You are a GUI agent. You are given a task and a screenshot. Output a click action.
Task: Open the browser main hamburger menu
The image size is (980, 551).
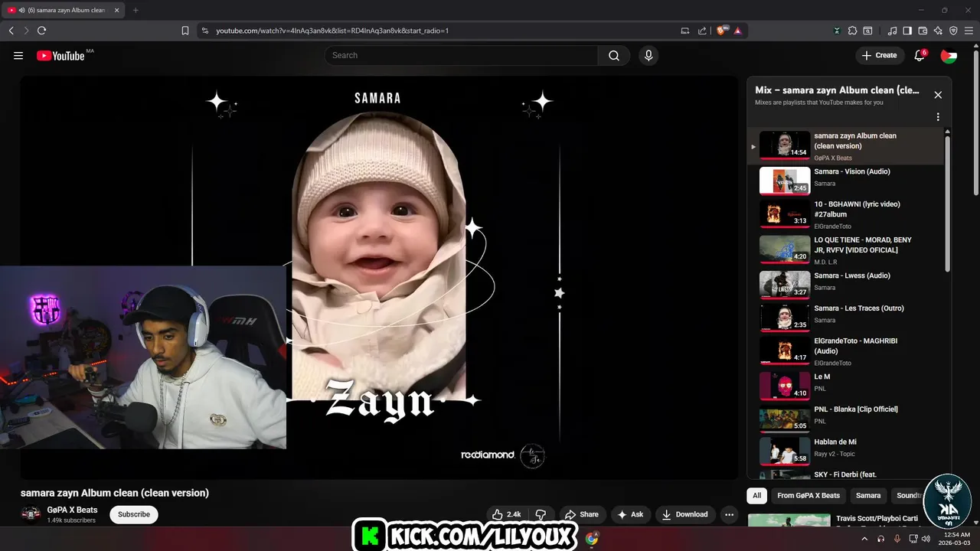tap(969, 31)
